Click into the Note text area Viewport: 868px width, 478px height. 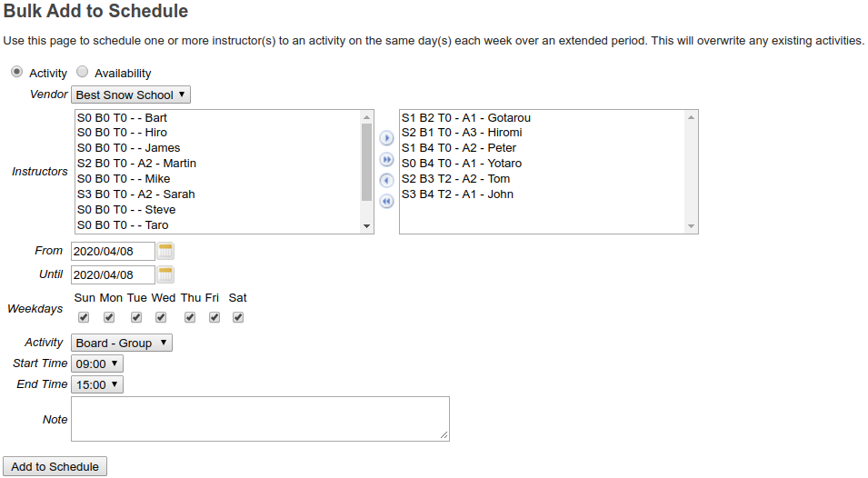(x=260, y=419)
